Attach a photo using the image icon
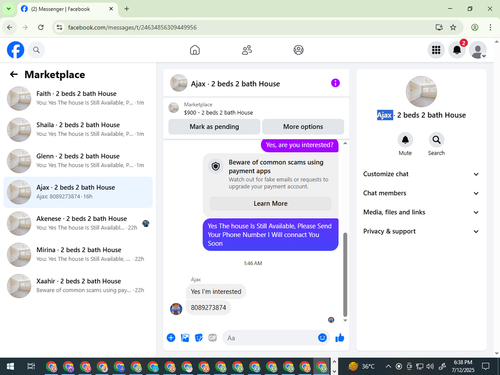The width and height of the screenshot is (500, 375). (x=185, y=338)
